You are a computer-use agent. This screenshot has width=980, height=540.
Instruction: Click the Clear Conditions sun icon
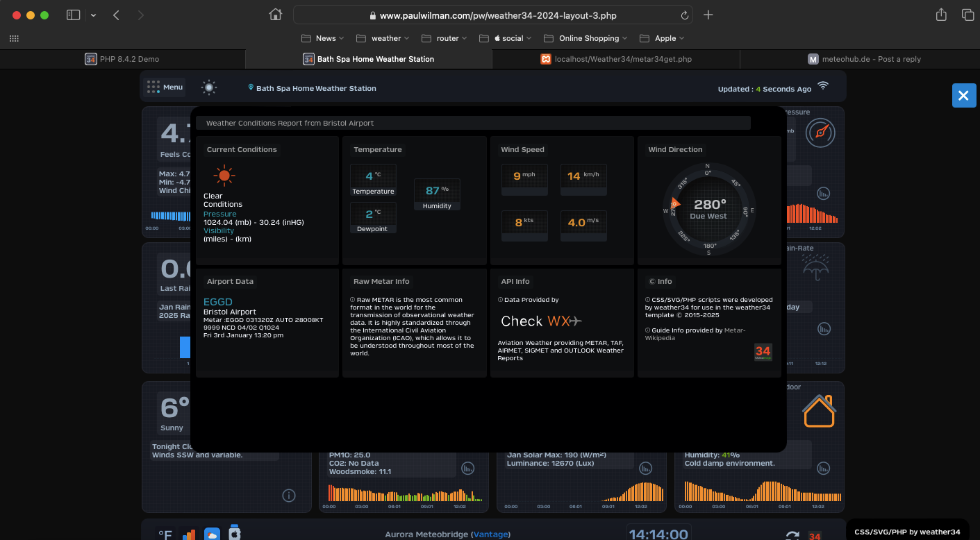click(x=224, y=176)
